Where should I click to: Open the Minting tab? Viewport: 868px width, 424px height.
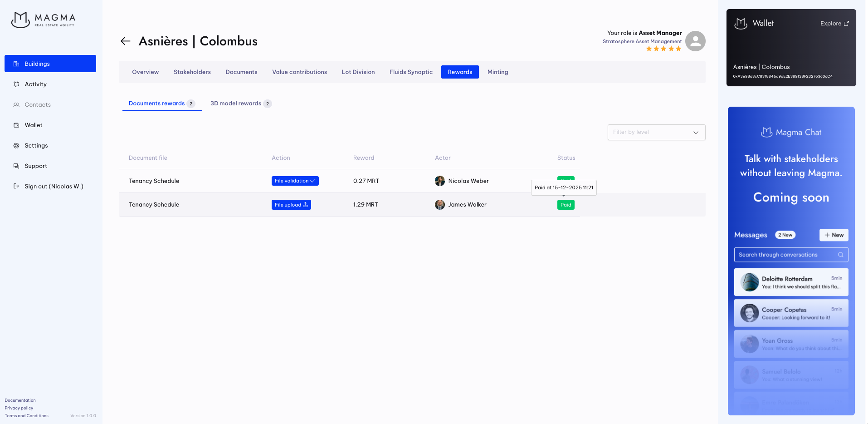pos(497,72)
